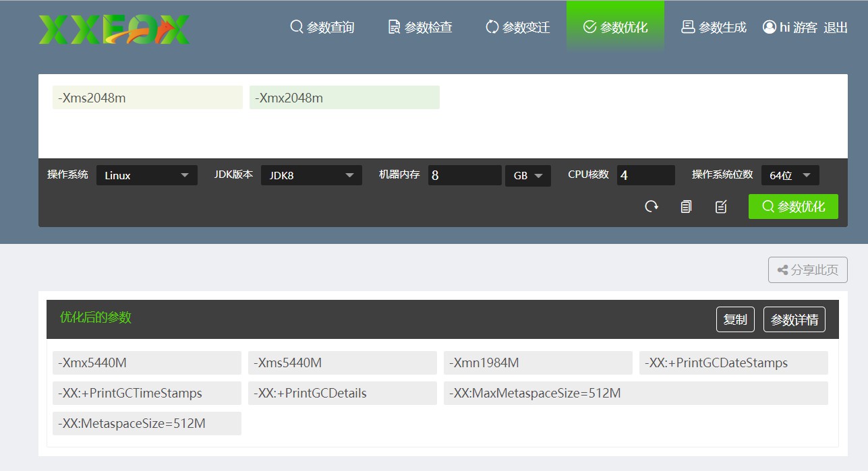Click the edit note icon in the dark toolbar
The width and height of the screenshot is (868, 471).
pyautogui.click(x=721, y=206)
